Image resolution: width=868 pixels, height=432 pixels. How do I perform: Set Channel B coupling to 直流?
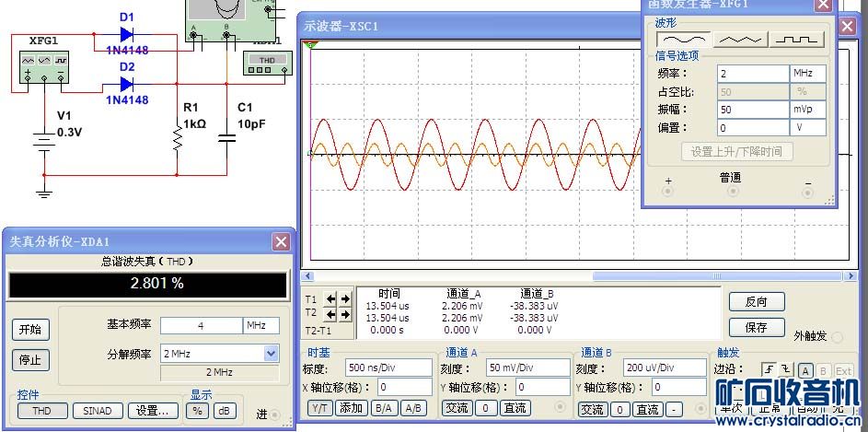click(647, 409)
